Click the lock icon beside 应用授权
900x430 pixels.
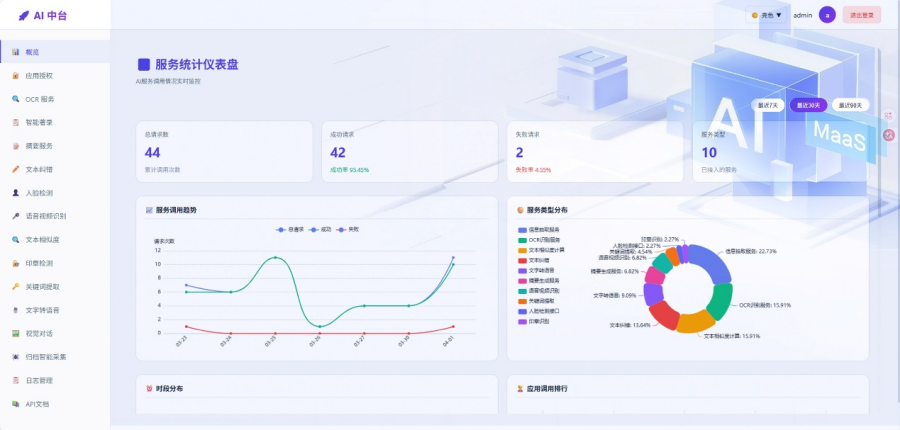pyautogui.click(x=15, y=75)
